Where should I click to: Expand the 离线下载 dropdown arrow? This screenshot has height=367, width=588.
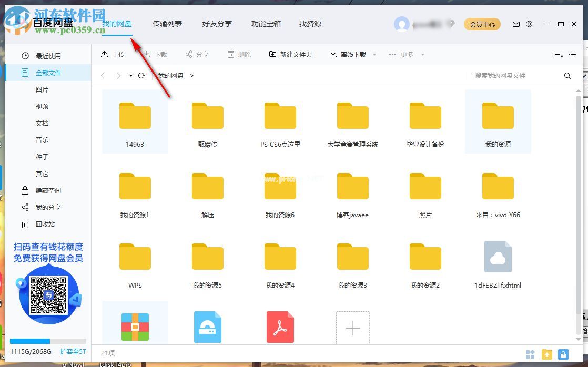(374, 55)
